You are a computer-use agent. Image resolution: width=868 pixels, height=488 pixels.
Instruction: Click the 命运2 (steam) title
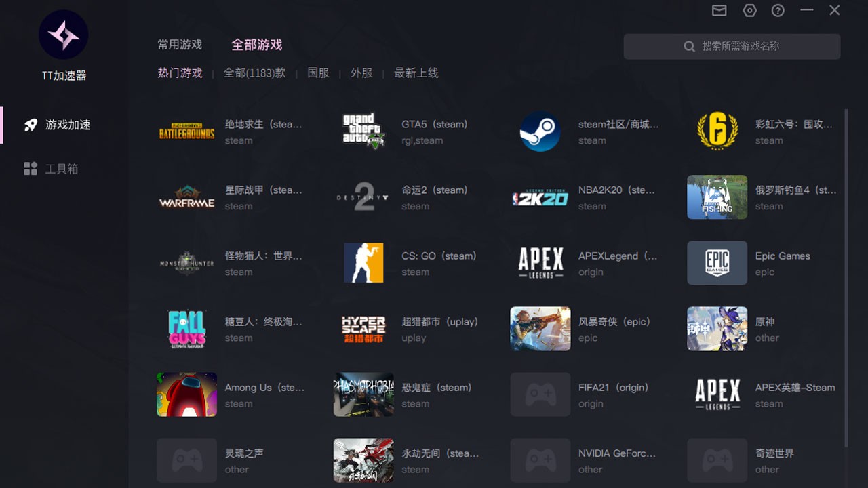click(435, 190)
